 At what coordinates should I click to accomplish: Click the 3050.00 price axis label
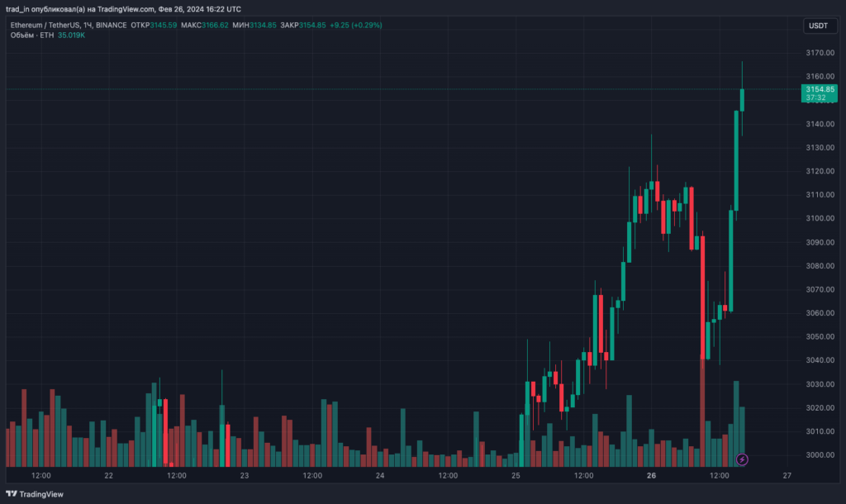[x=820, y=337]
